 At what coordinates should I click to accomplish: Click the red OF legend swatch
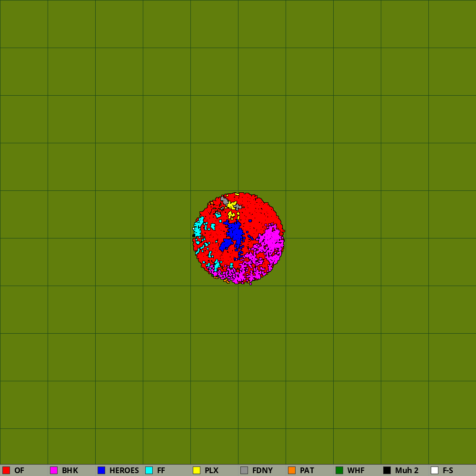click(x=6, y=470)
